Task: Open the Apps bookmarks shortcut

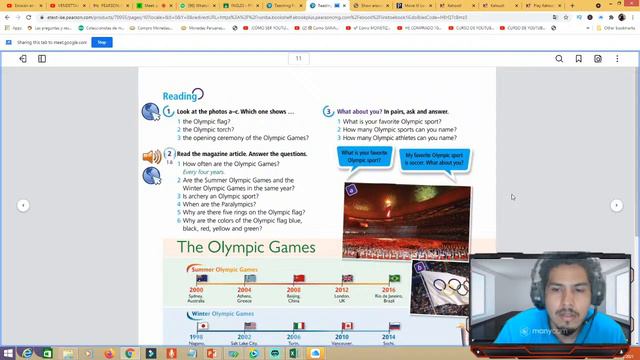Action: [x=13, y=28]
